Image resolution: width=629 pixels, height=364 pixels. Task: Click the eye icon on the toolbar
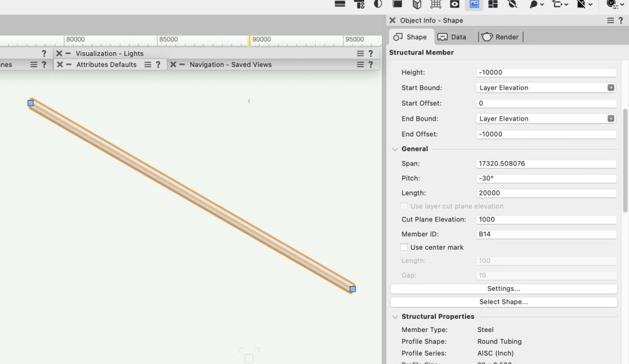coord(454,4)
